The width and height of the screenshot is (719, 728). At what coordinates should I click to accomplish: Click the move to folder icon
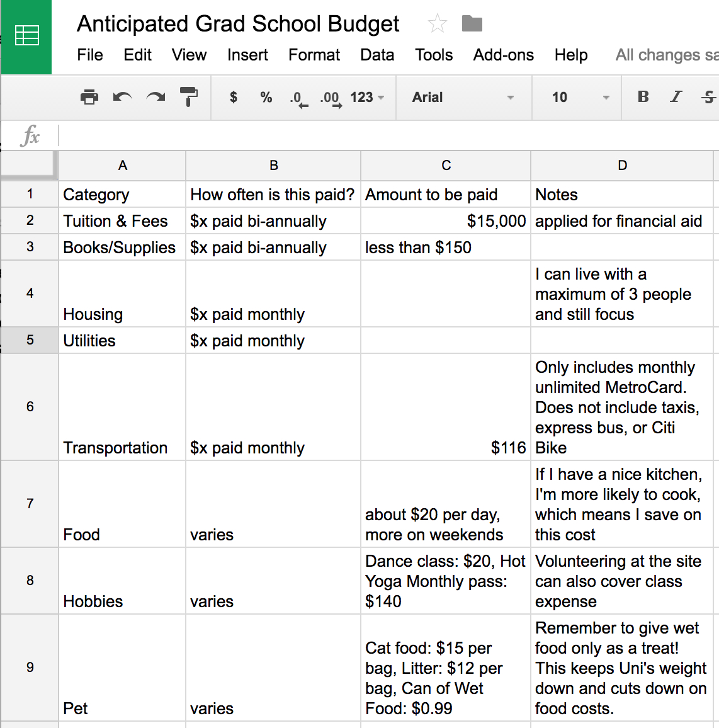click(472, 24)
